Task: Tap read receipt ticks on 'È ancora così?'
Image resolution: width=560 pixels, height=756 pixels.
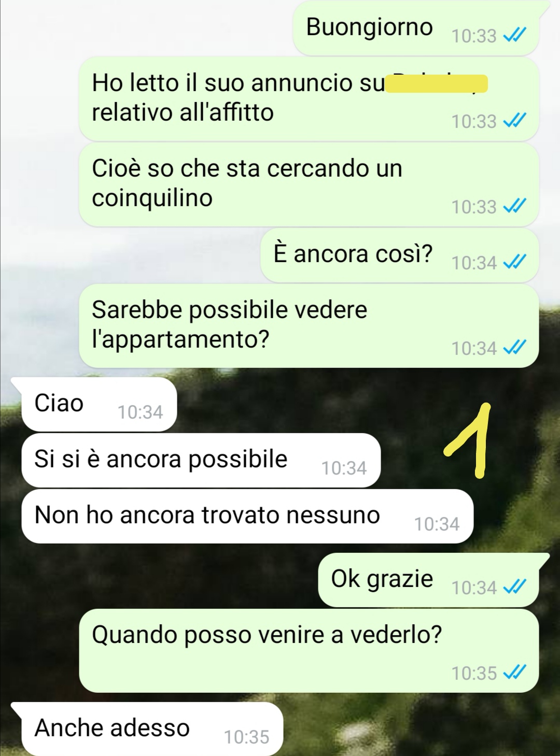Action: pyautogui.click(x=515, y=262)
